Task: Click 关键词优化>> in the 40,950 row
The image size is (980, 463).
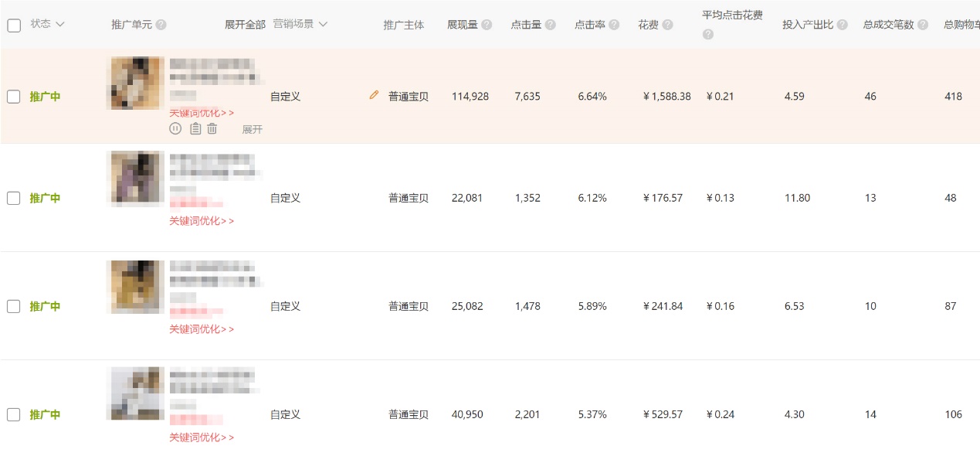Action: [x=202, y=437]
